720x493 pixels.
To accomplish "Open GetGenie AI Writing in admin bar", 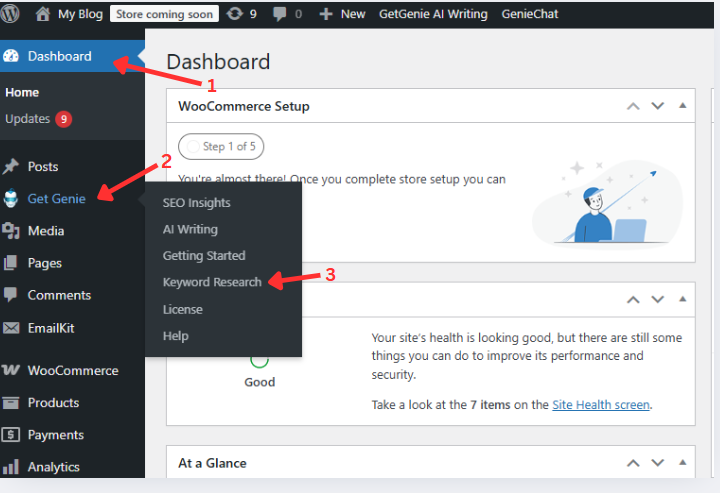I will [433, 14].
